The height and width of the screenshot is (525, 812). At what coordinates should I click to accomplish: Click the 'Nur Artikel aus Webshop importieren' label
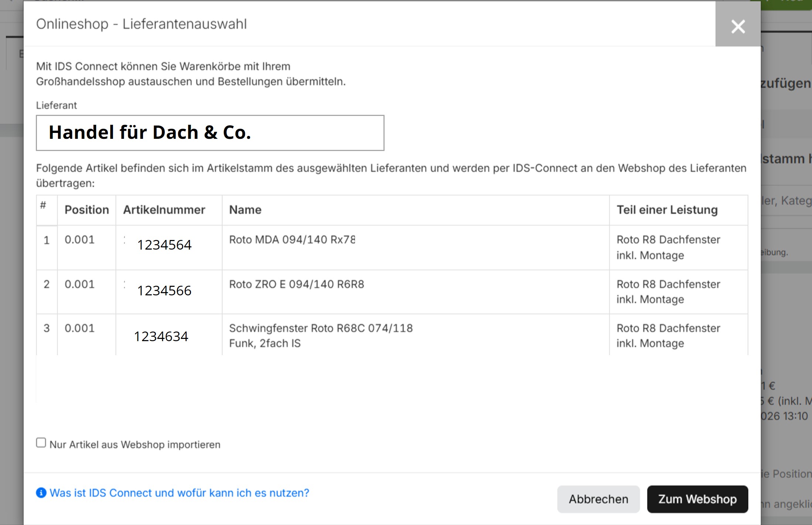tap(135, 445)
